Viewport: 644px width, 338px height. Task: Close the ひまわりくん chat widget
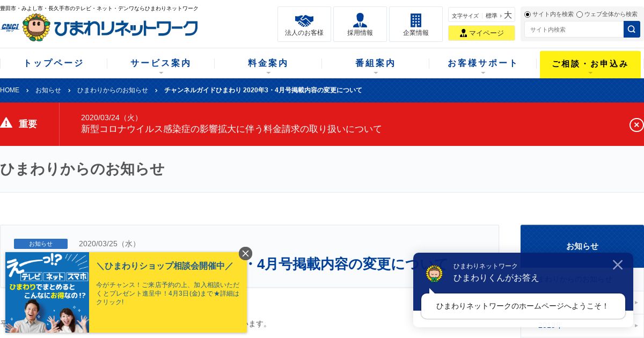[x=618, y=264]
